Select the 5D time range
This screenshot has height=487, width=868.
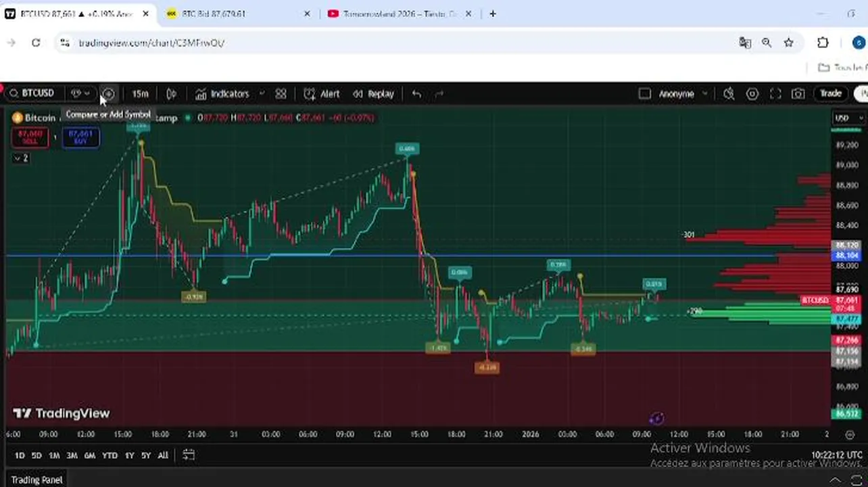coord(37,455)
